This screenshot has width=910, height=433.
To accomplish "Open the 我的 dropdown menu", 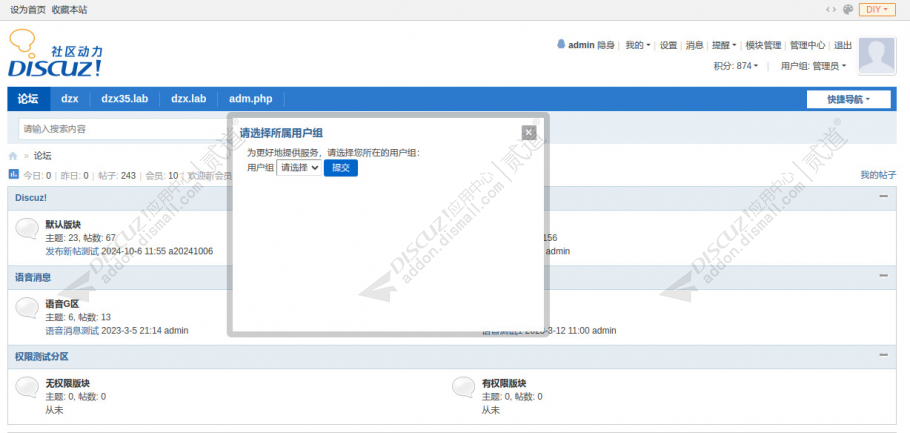I will [637, 45].
